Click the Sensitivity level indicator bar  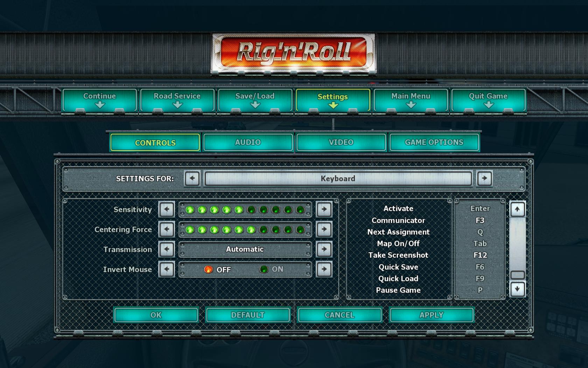(x=245, y=210)
